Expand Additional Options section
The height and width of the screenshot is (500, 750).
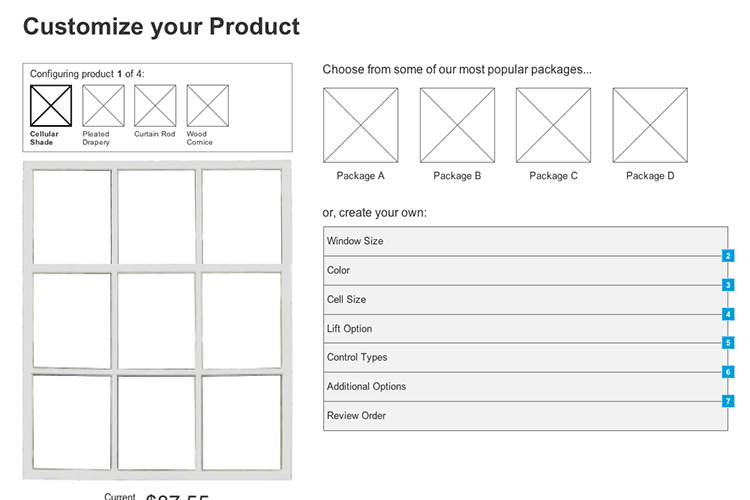(525, 387)
